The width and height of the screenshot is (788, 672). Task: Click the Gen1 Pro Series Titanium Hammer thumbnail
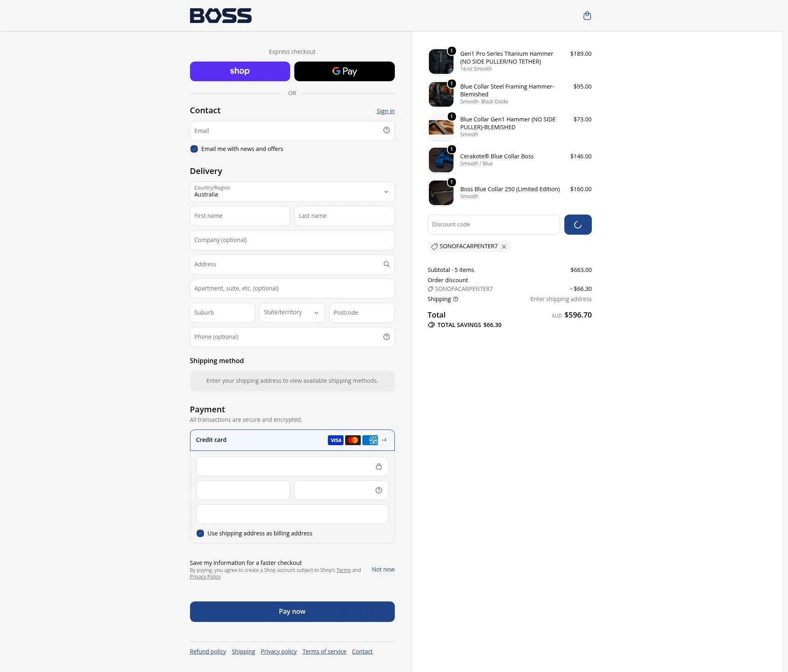(441, 62)
